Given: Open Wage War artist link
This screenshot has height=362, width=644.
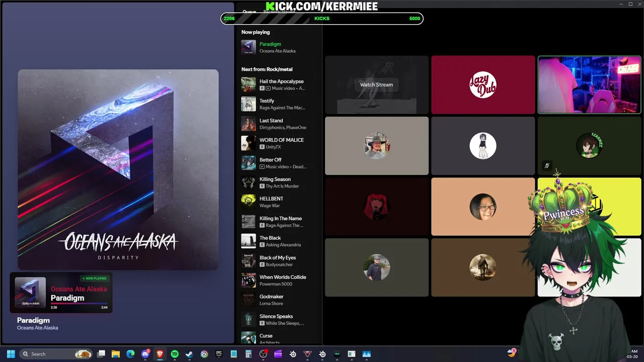Looking at the screenshot, I should pyautogui.click(x=270, y=206).
